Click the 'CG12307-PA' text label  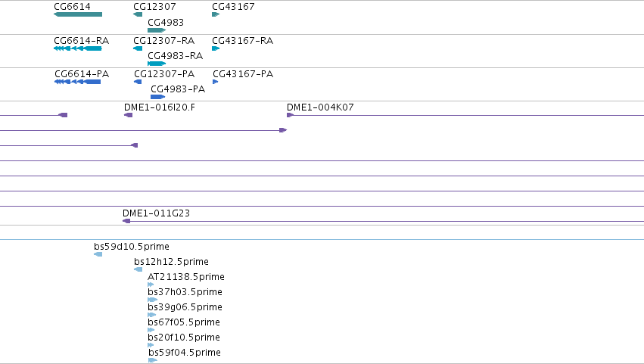click(x=164, y=74)
